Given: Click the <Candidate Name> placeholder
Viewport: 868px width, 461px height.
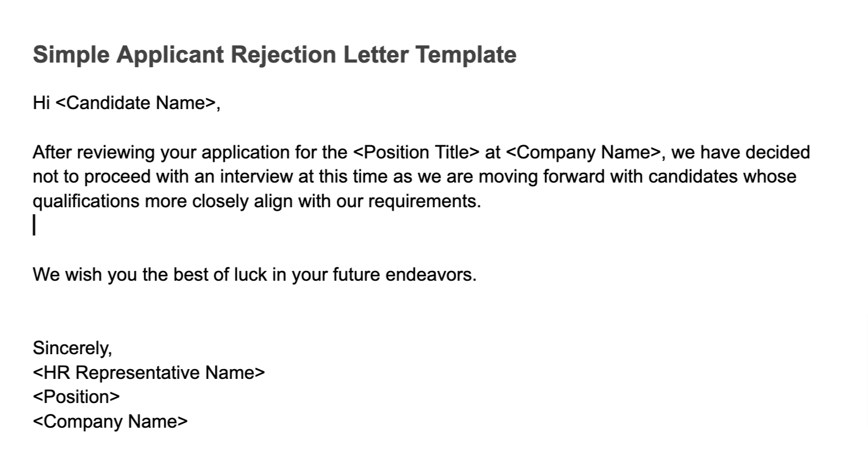Looking at the screenshot, I should point(136,103).
